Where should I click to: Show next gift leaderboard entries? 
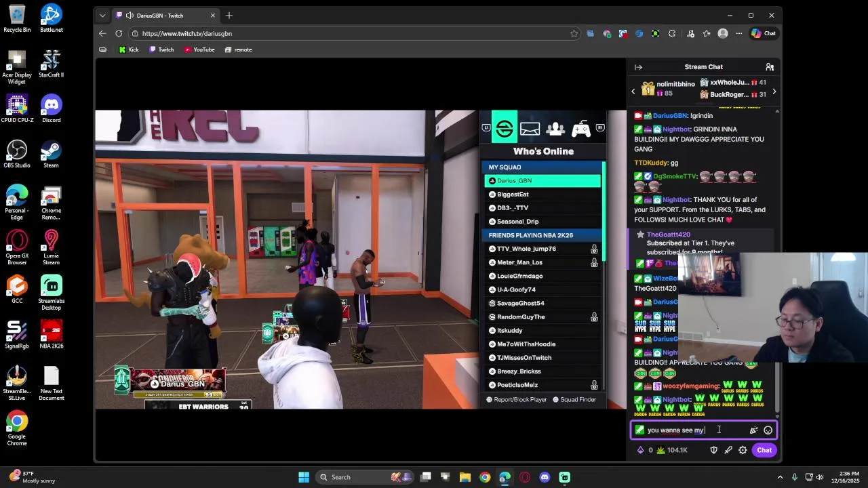coord(774,91)
